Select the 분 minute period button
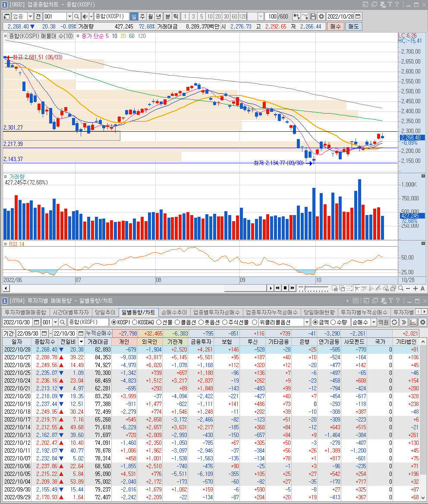The image size is (428, 504). (167, 16)
